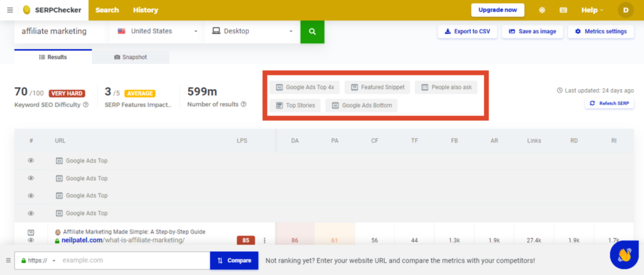The height and width of the screenshot is (275, 644).
Task: Open the user avatar D menu
Action: (x=626, y=10)
